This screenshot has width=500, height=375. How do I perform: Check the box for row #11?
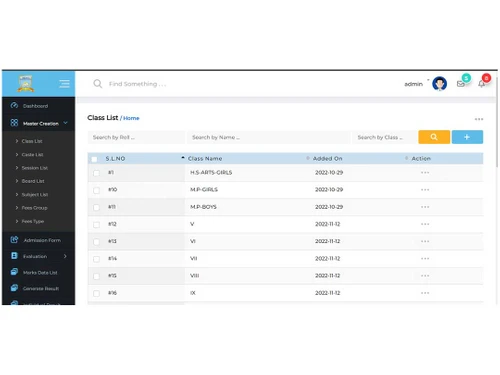pyautogui.click(x=96, y=207)
